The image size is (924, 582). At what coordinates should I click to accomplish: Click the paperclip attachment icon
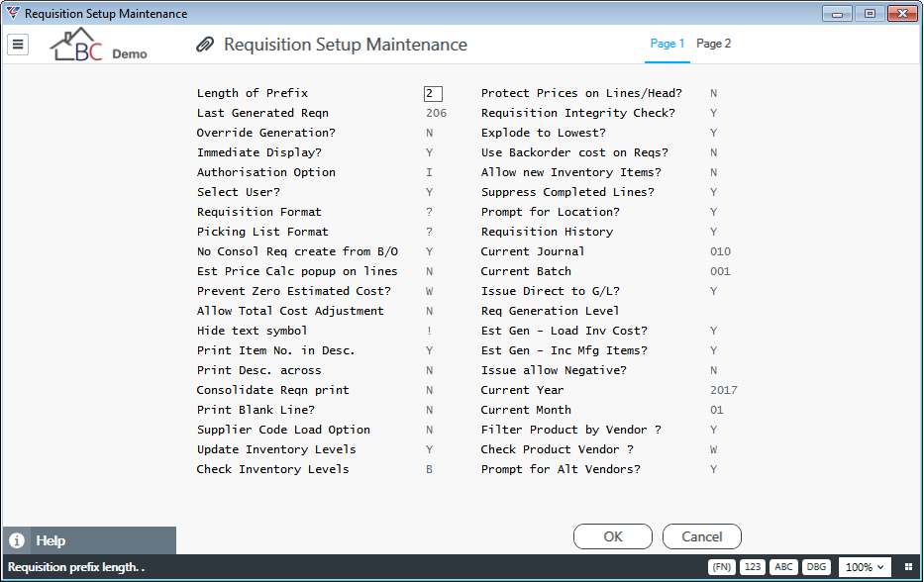click(204, 45)
